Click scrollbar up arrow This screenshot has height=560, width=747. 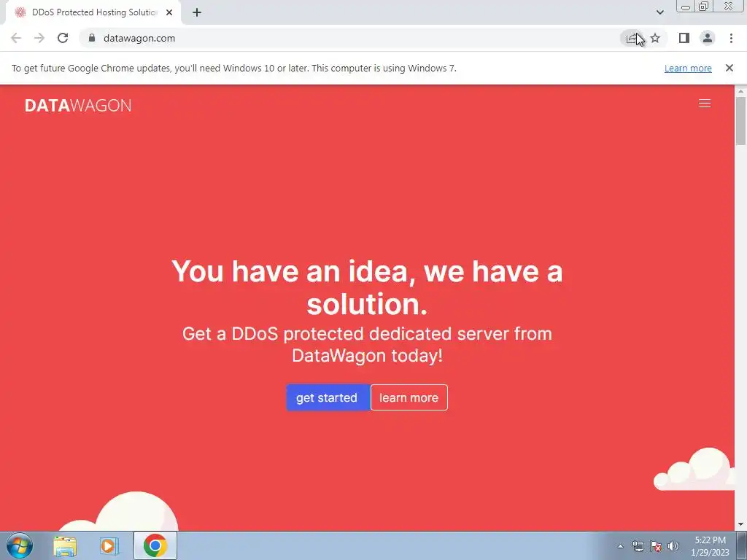740,90
